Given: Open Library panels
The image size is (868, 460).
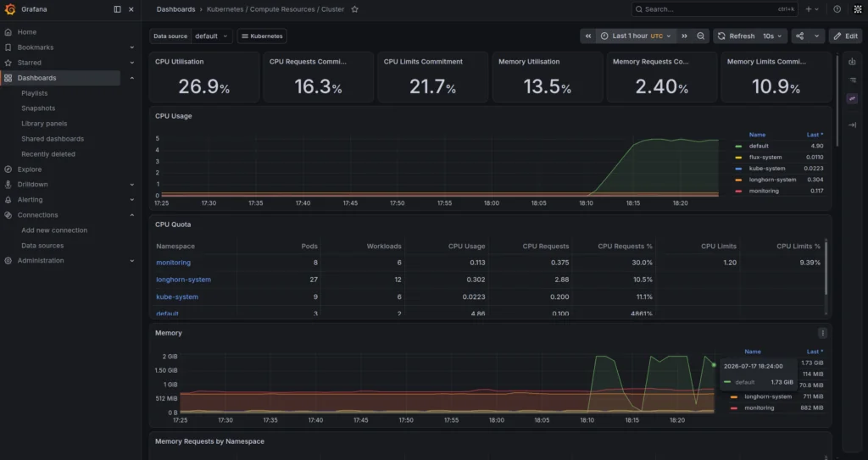Looking at the screenshot, I should point(44,124).
